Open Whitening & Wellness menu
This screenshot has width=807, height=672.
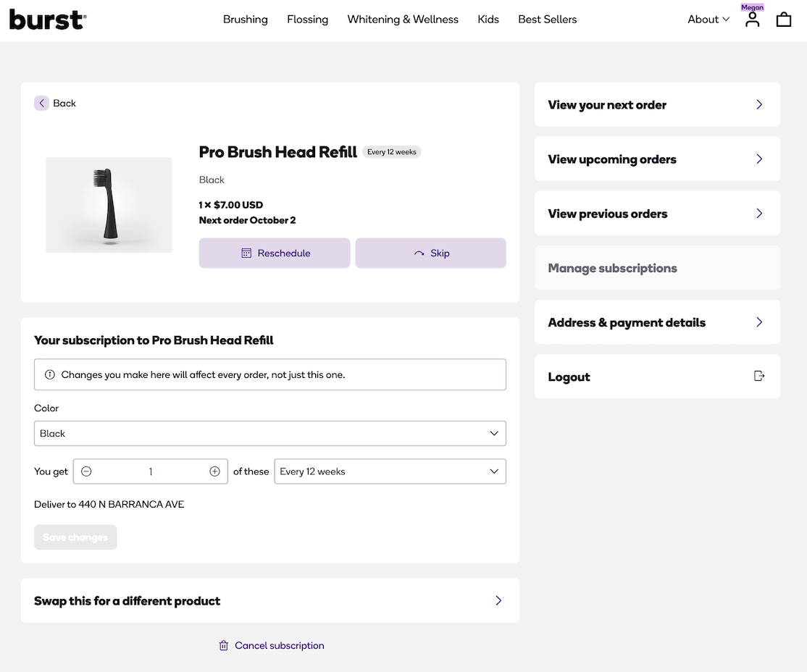point(403,20)
